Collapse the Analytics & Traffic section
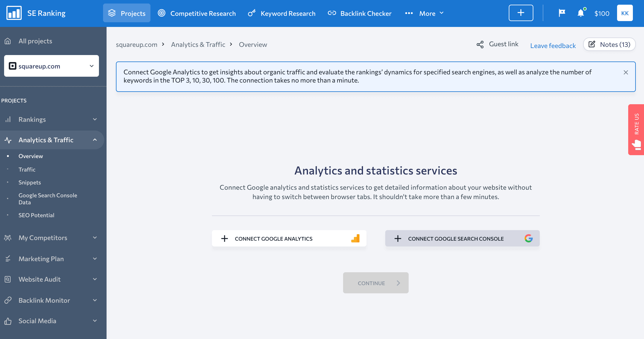 [x=52, y=140]
